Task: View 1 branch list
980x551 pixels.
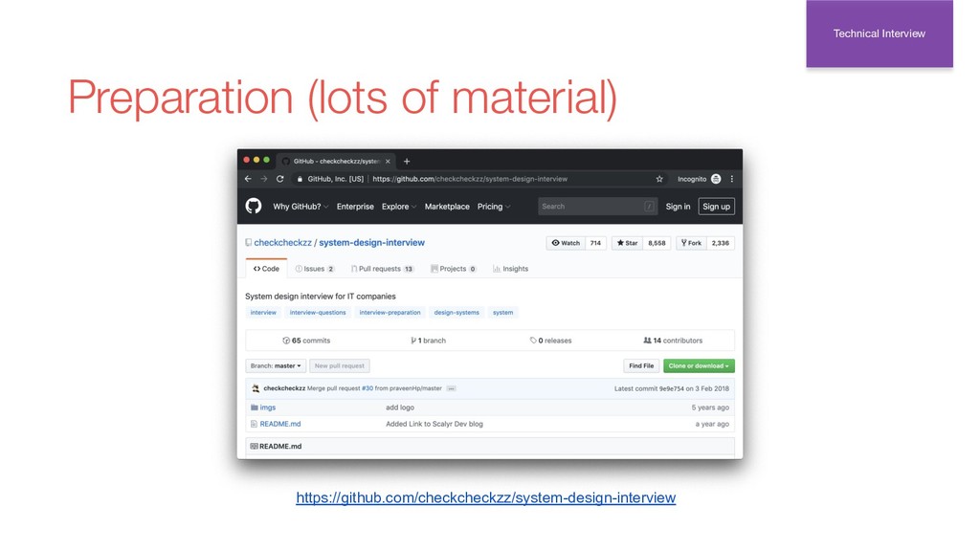Action: [x=428, y=341]
